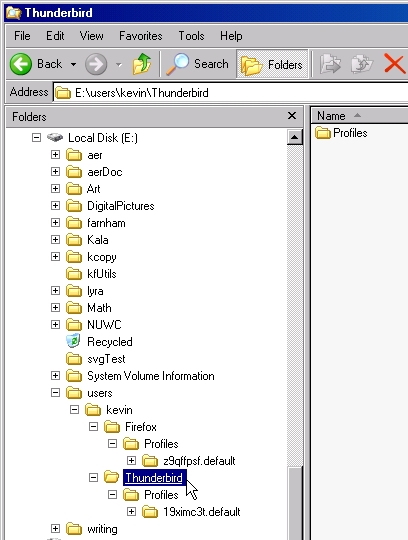The width and height of the screenshot is (408, 540).
Task: Expand the DigitalPictures folder node
Action: tap(55, 206)
